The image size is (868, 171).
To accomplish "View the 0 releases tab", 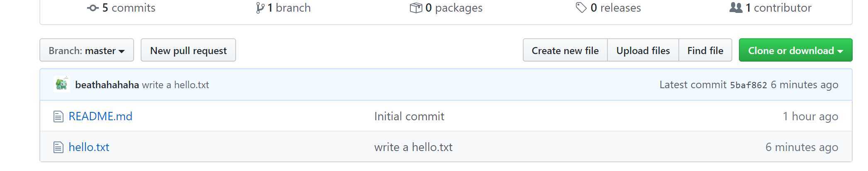I will point(608,8).
